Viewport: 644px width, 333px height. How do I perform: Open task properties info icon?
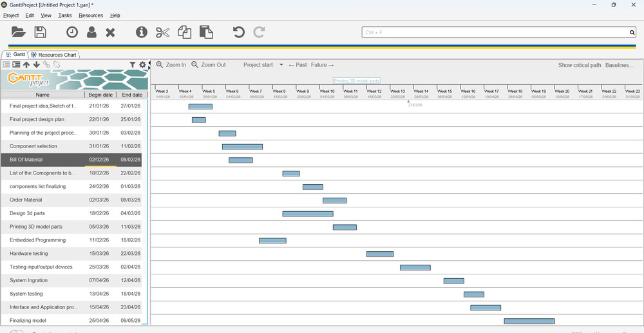point(141,32)
